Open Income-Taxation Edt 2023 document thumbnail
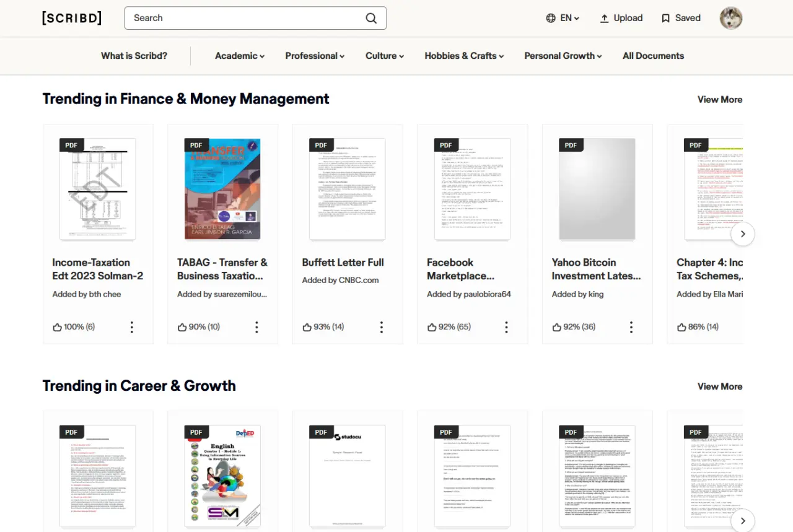Viewport: 793px width, 532px height. coord(98,189)
